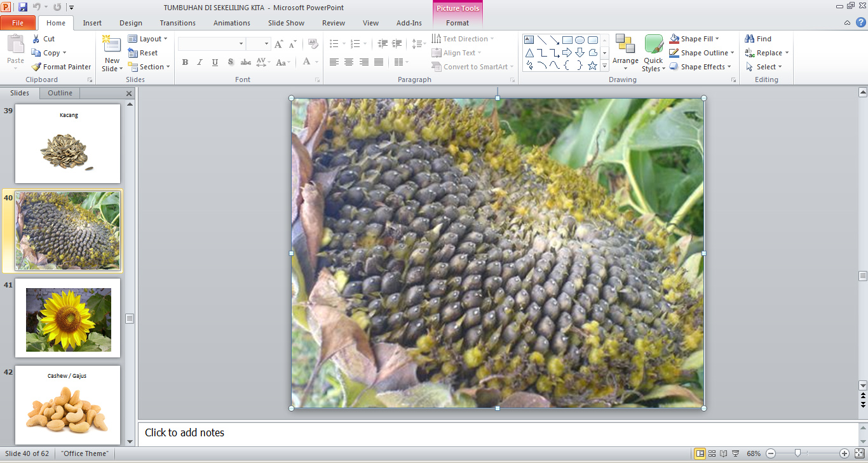Open the File tab
868x463 pixels.
coord(18,23)
